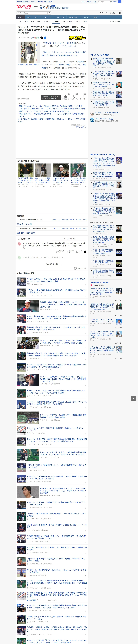Viewport: 138px width, 644px height.
Task: Close the reaction support tooltip
Action: [x=60, y=96]
